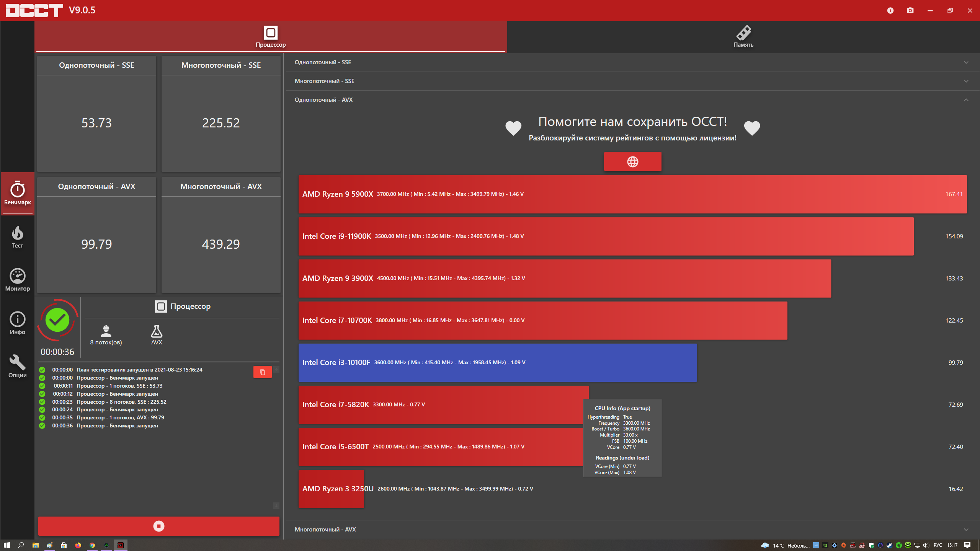
Task: Expand the Многопоточный - SSE rankings
Action: pyautogui.click(x=632, y=81)
